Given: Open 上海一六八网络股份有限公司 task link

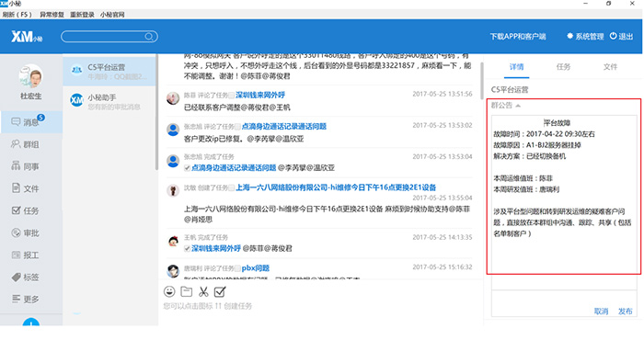Looking at the screenshot, I should (336, 187).
